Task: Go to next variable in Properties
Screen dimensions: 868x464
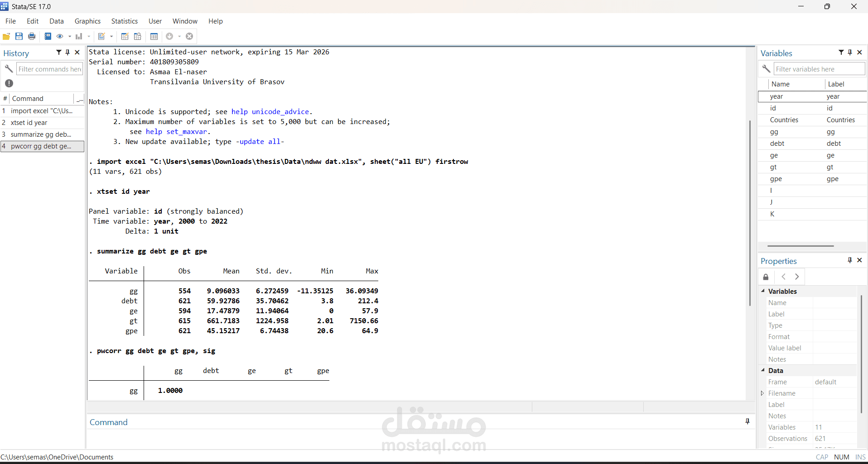Action: coord(797,277)
